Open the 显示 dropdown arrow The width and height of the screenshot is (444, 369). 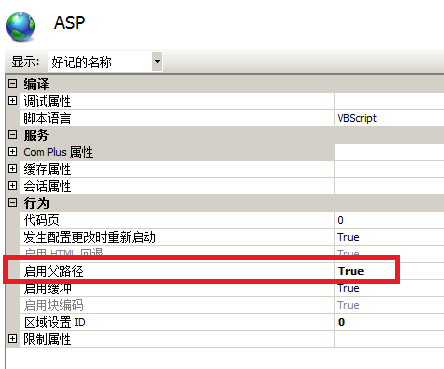click(x=157, y=62)
